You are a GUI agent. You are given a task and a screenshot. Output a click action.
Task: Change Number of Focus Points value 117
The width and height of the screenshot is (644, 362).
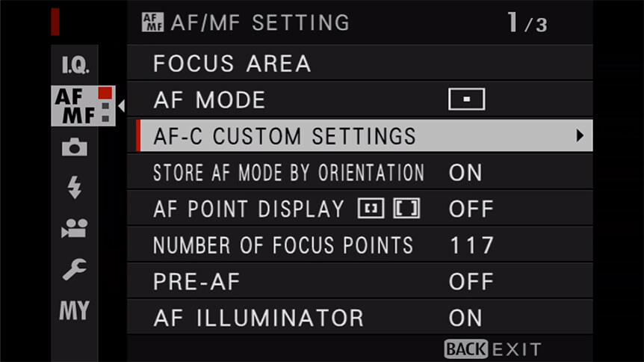point(471,245)
